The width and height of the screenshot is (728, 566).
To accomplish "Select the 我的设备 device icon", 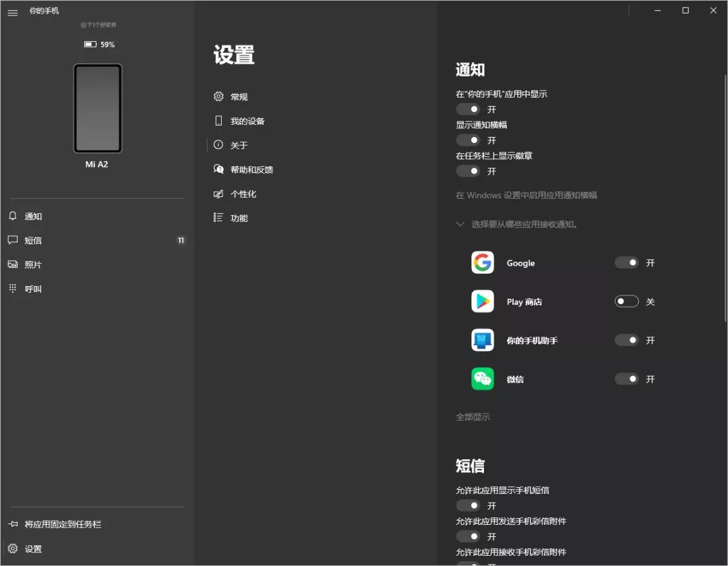I will (218, 121).
